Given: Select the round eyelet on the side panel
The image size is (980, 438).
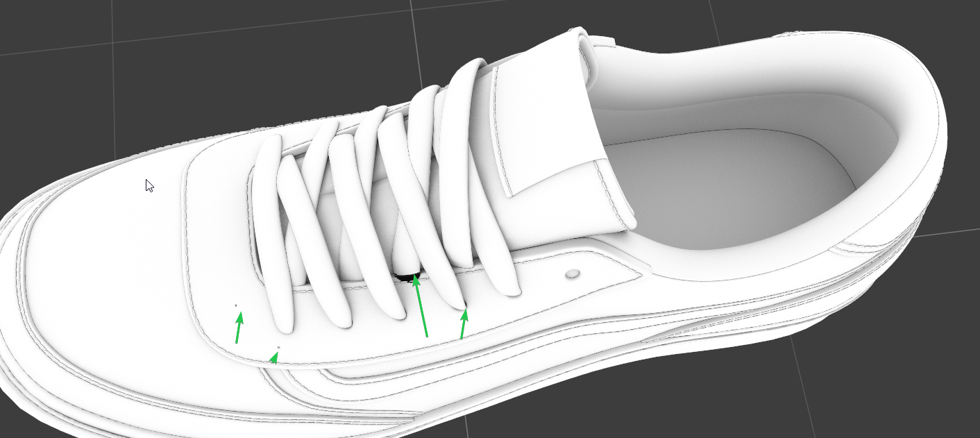Looking at the screenshot, I should point(573,274).
